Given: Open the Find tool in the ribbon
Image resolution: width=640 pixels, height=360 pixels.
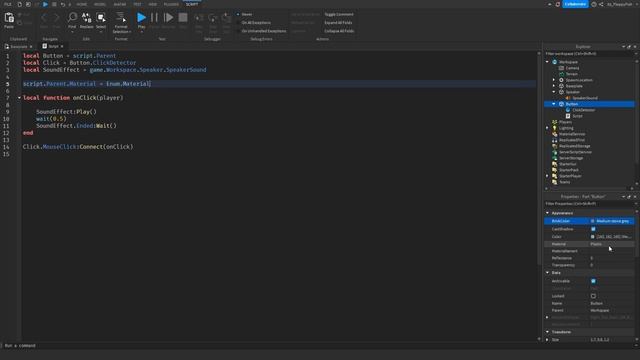Looking at the screenshot, I should tap(72, 20).
